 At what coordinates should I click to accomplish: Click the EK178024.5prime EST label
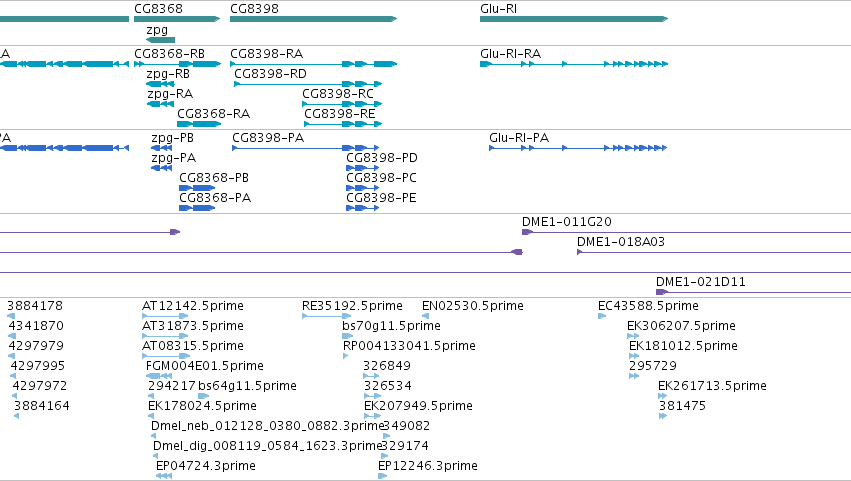202,407
